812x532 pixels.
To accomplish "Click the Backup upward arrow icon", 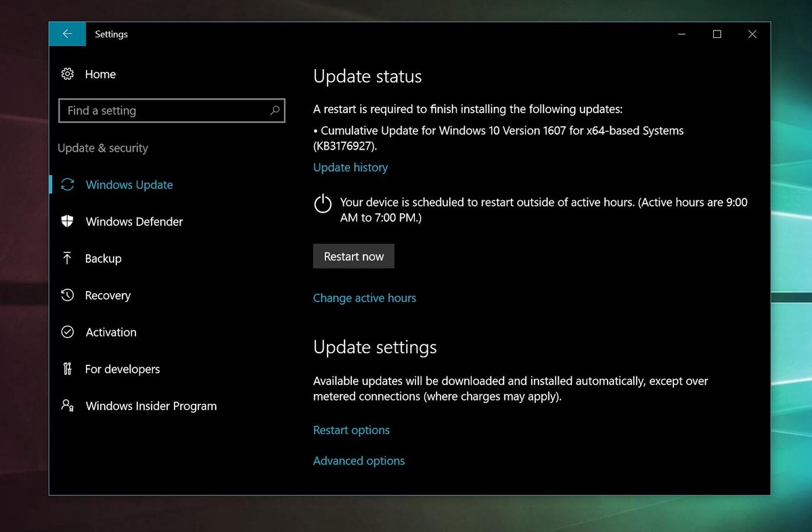I will coord(67,258).
